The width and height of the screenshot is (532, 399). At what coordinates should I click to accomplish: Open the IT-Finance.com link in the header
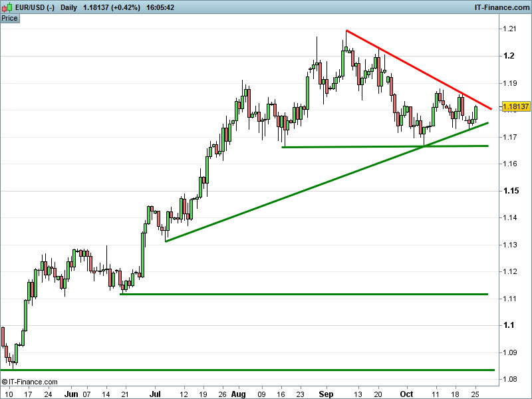point(502,7)
